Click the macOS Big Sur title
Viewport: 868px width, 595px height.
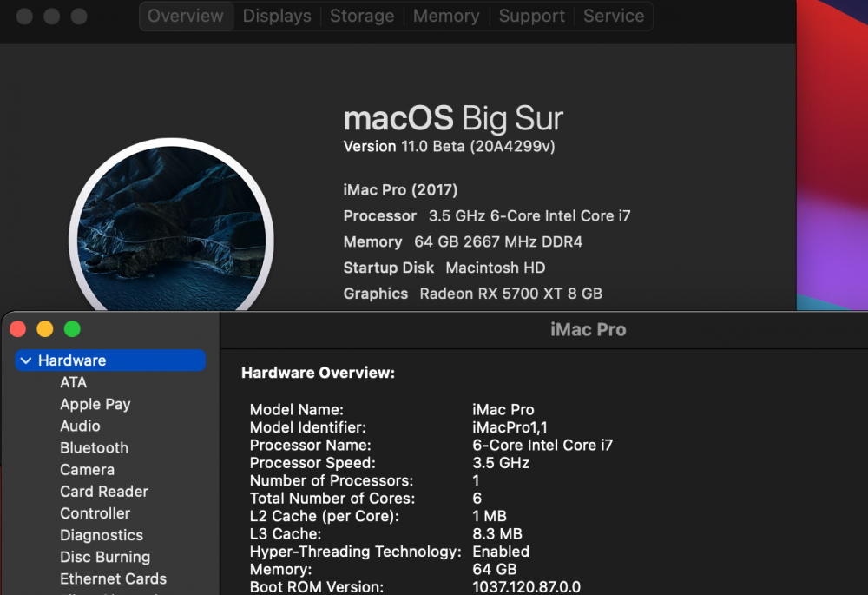[453, 118]
